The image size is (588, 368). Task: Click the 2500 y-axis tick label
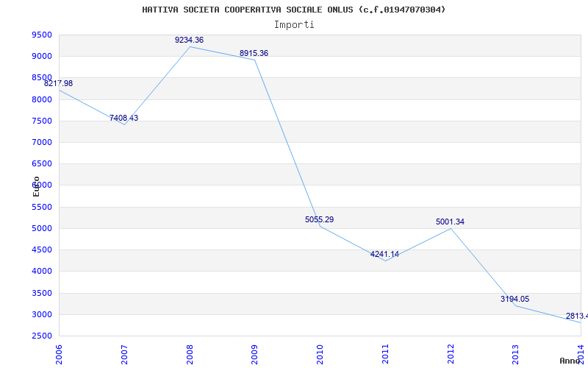[42, 336]
